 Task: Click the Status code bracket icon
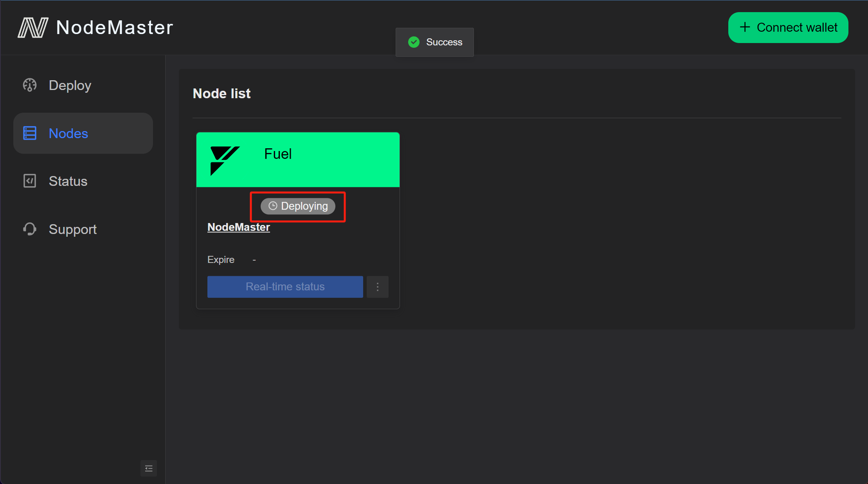coord(30,181)
